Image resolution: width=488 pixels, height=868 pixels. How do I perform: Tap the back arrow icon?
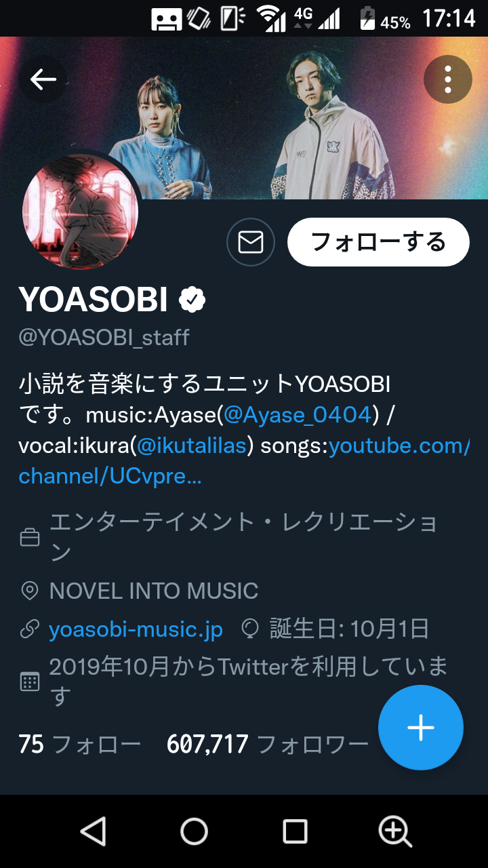[43, 79]
